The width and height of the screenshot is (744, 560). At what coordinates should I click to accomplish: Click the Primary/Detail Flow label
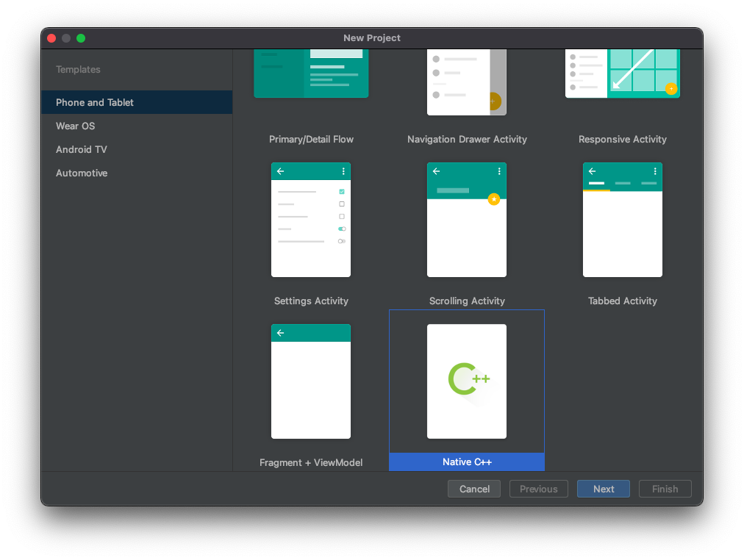pos(311,140)
